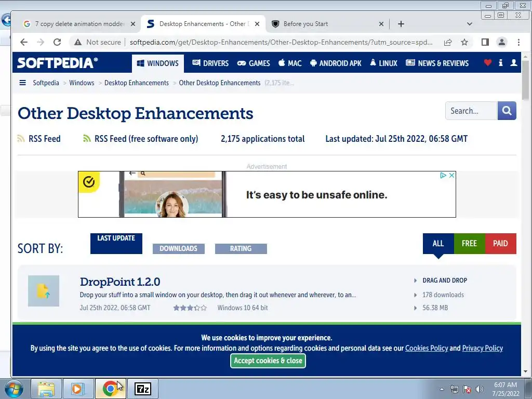Click the browser forward arrow

coord(41,42)
